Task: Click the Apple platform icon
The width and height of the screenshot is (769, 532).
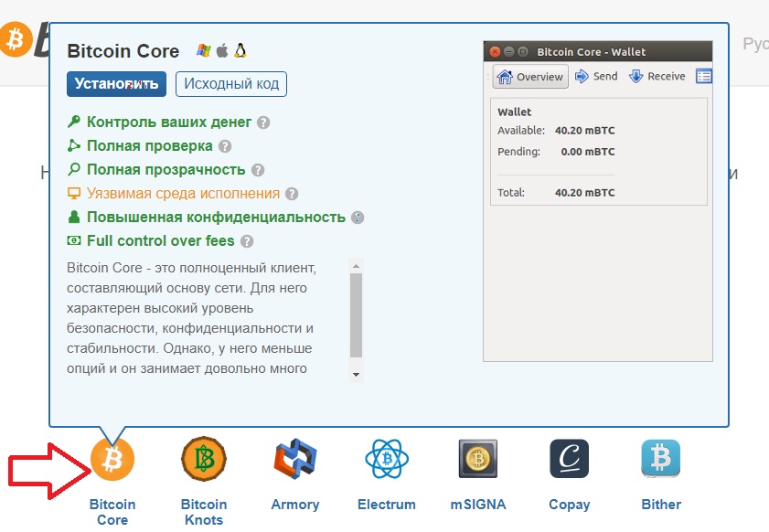Action: [222, 50]
